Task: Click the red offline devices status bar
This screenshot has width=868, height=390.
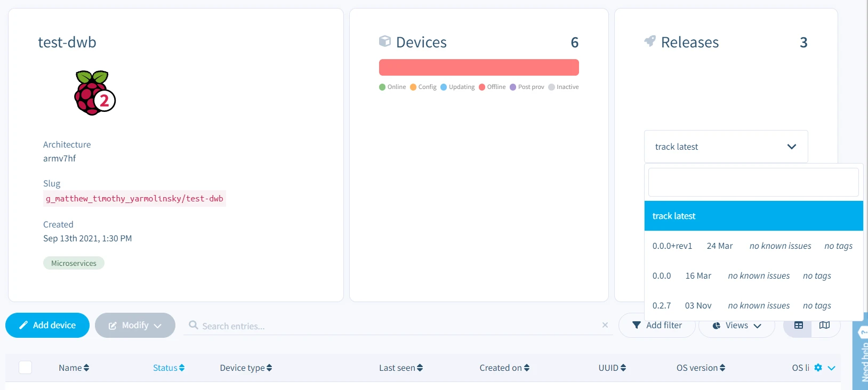Action: tap(479, 68)
